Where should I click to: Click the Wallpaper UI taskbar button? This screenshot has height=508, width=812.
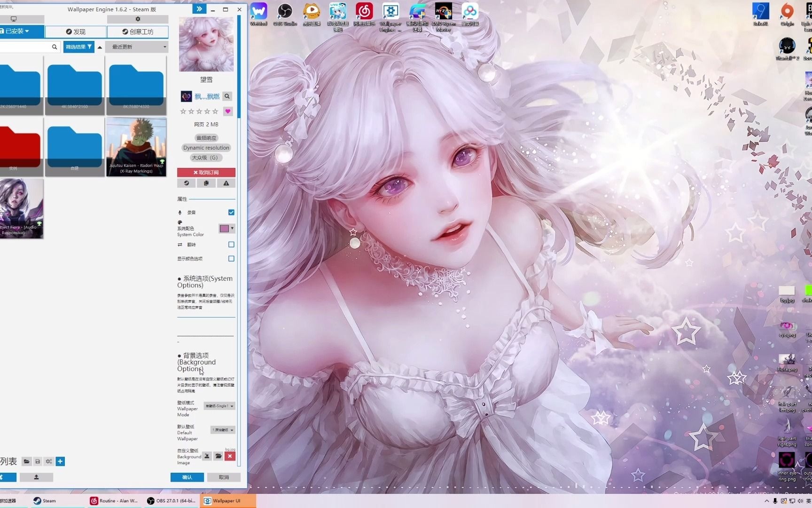[228, 501]
